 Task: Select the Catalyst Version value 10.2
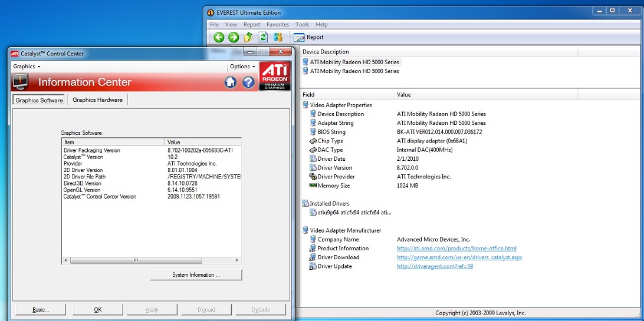(172, 157)
